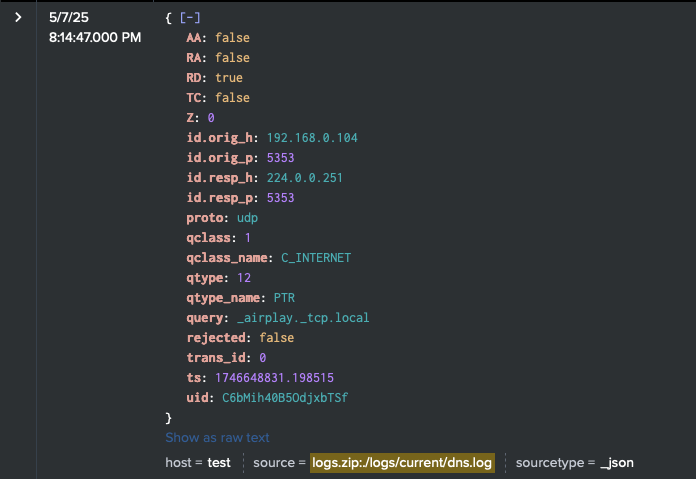Click the id.resp_p value 5353
Image resolution: width=696 pixels, height=479 pixels.
pos(281,198)
